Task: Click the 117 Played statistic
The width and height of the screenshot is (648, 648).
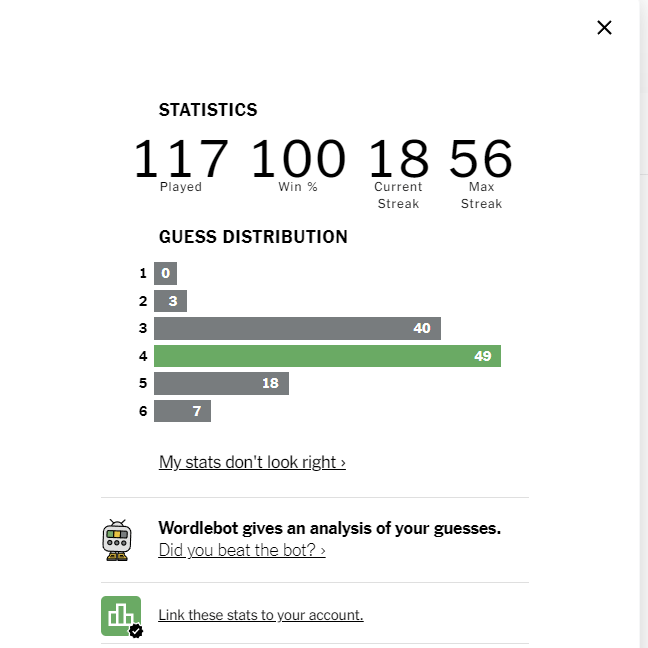Action: (181, 164)
